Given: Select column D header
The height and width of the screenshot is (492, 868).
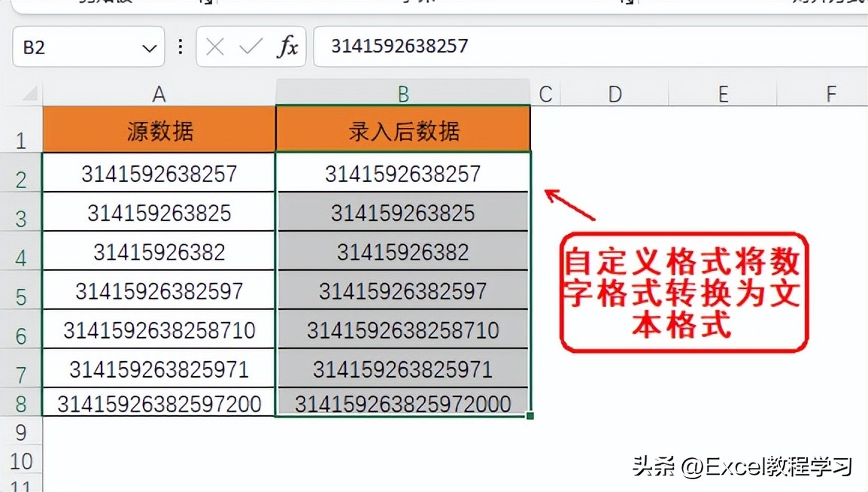Looking at the screenshot, I should coord(615,93).
